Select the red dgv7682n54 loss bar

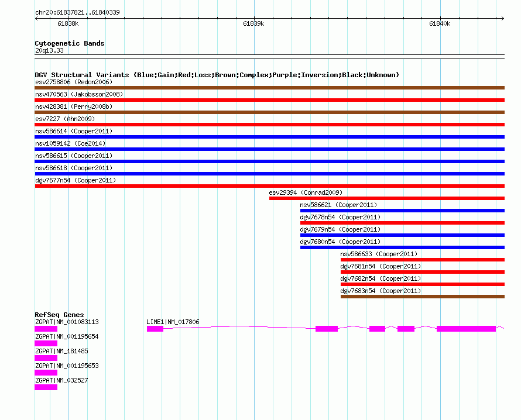tap(423, 284)
